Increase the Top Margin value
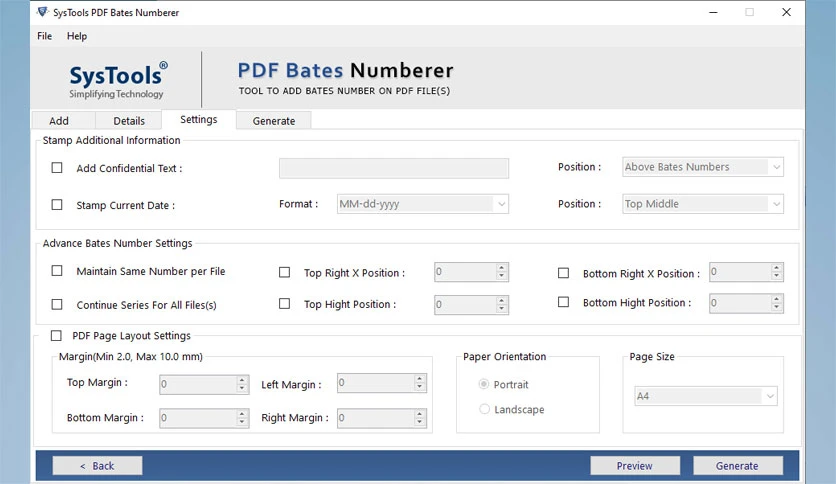 (x=242, y=380)
